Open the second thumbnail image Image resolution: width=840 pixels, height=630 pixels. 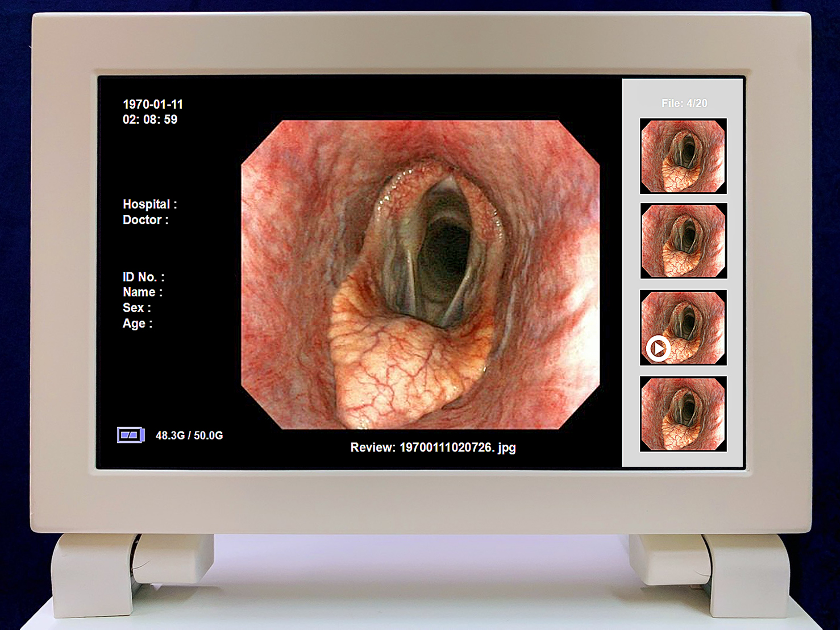coord(683,241)
